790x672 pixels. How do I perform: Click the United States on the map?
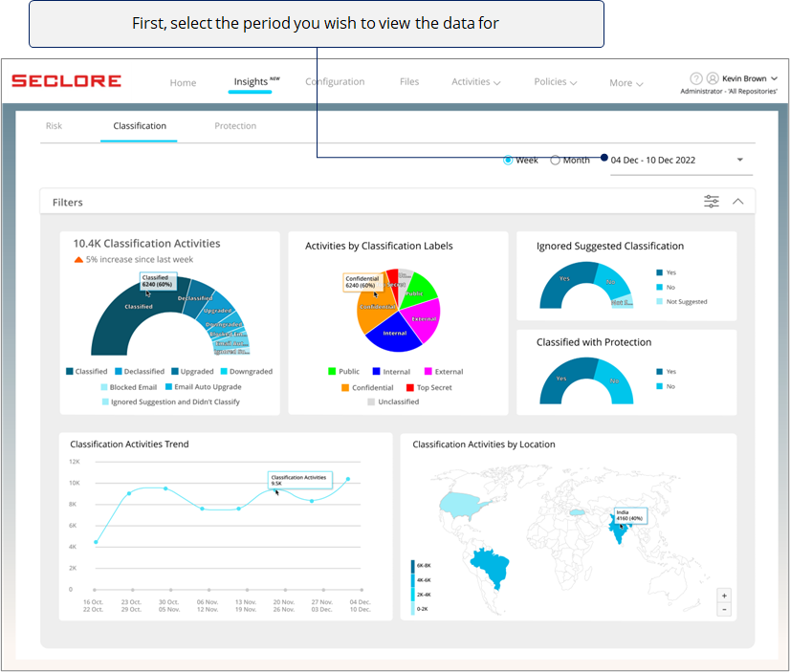pos(463,504)
